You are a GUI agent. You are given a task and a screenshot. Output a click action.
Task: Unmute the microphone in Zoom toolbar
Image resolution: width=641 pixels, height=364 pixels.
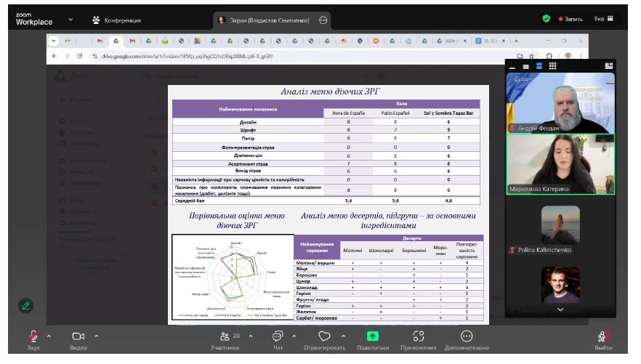click(x=33, y=336)
